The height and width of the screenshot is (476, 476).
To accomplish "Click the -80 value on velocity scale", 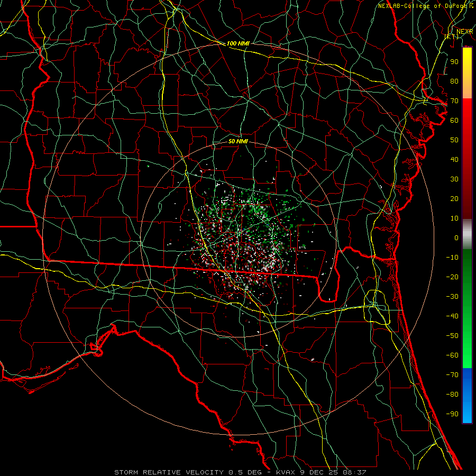I will coord(452,395).
